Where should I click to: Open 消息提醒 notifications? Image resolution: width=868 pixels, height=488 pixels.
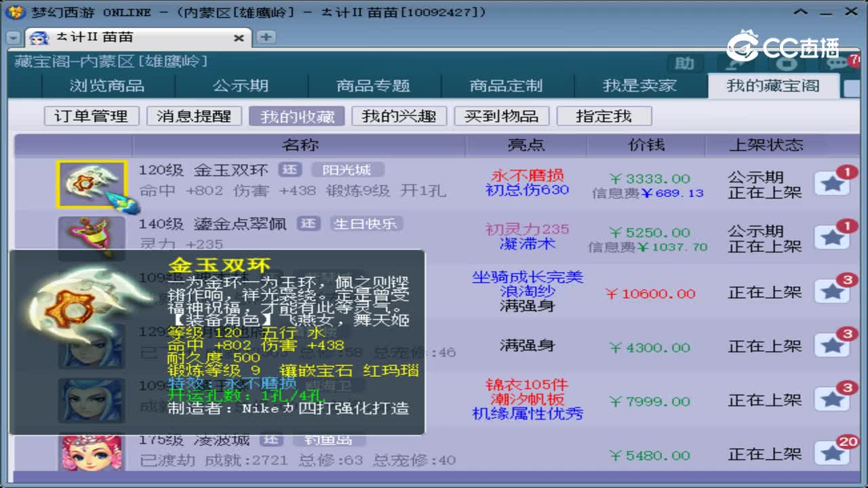(194, 116)
